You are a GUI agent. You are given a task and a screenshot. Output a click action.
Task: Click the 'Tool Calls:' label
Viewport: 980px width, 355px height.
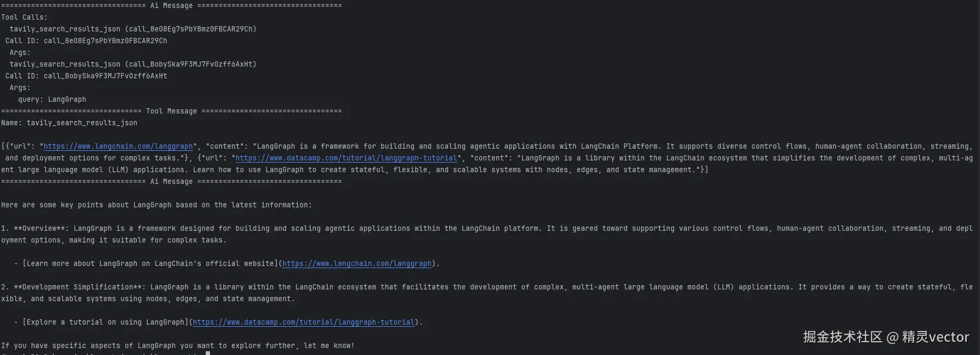pos(24,18)
